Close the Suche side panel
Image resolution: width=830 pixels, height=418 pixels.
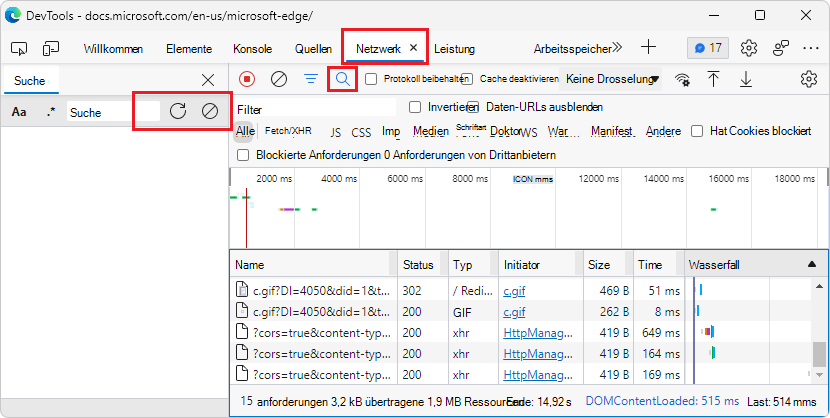pyautogui.click(x=208, y=80)
